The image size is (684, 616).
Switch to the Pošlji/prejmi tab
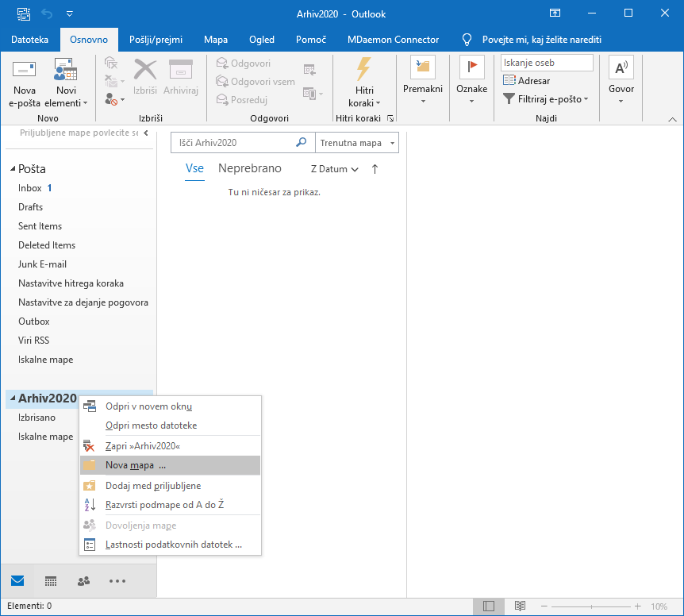pyautogui.click(x=156, y=40)
